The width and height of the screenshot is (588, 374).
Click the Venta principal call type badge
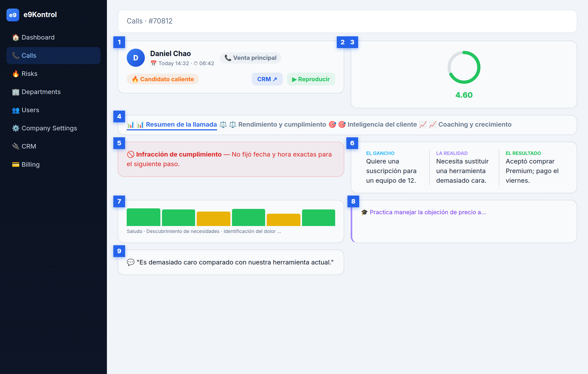coord(250,58)
